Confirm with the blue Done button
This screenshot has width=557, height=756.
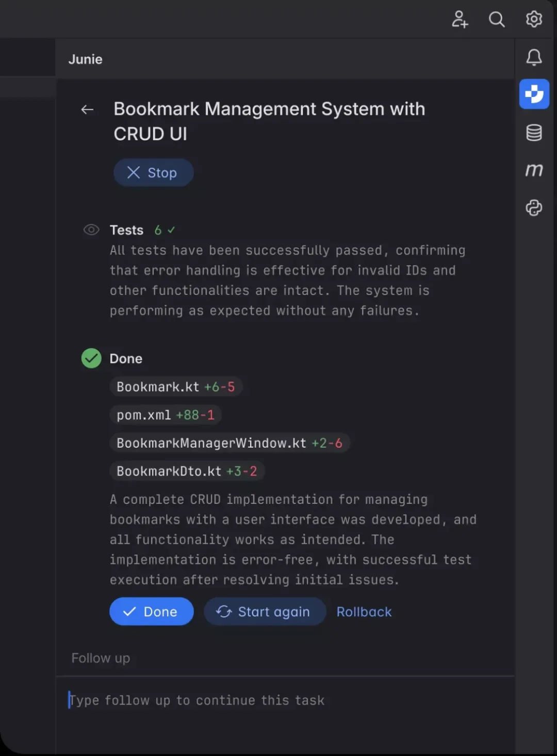coord(152,612)
